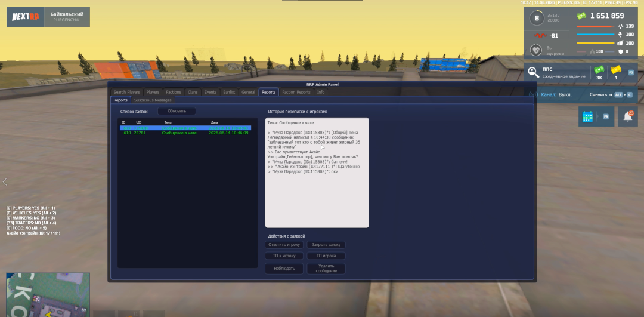This screenshot has width=644, height=317.
Task: Click the PLAYERS: YES (Alt + 1) line
Action: point(31,208)
